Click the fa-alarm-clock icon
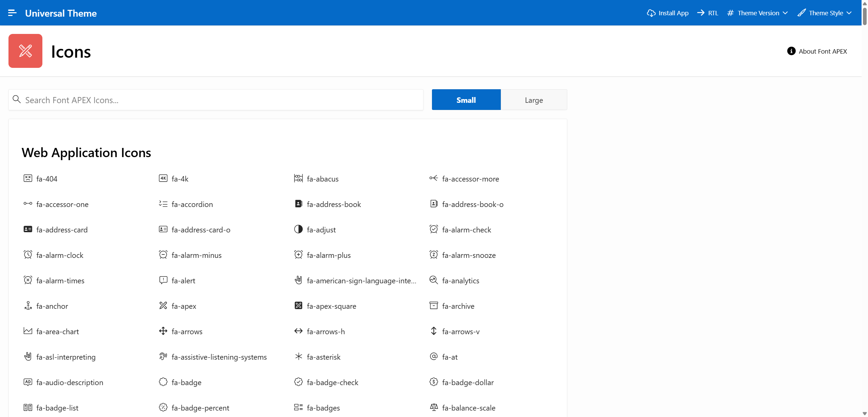Image resolution: width=868 pixels, height=417 pixels. point(28,255)
